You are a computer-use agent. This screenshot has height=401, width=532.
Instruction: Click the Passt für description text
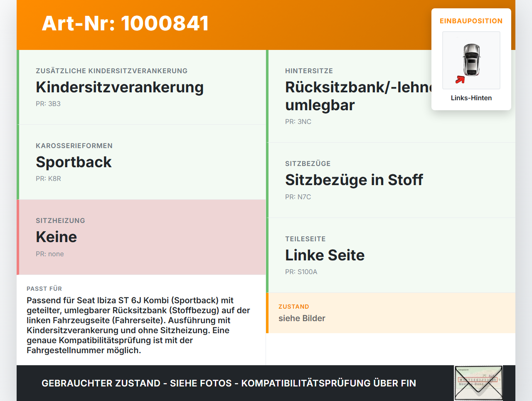tap(139, 325)
